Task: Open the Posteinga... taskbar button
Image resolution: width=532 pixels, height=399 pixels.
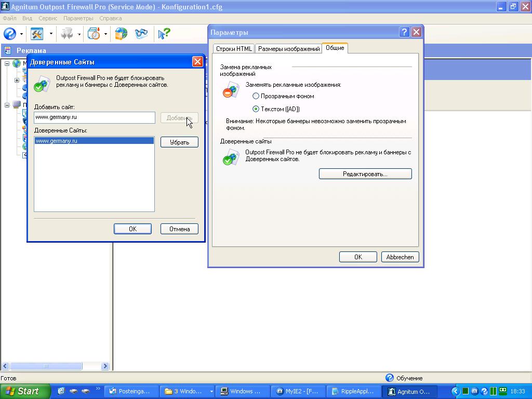Action: 130,391
